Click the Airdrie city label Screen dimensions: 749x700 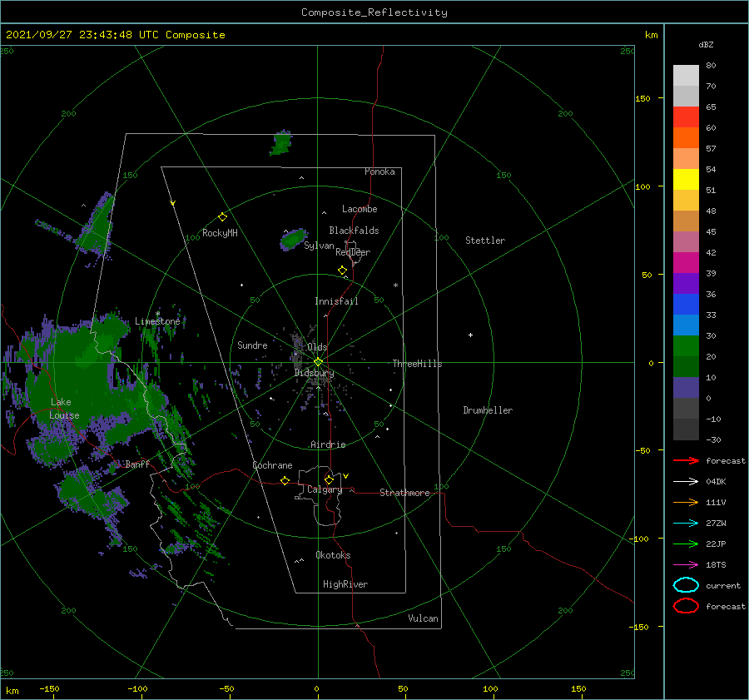(x=328, y=444)
